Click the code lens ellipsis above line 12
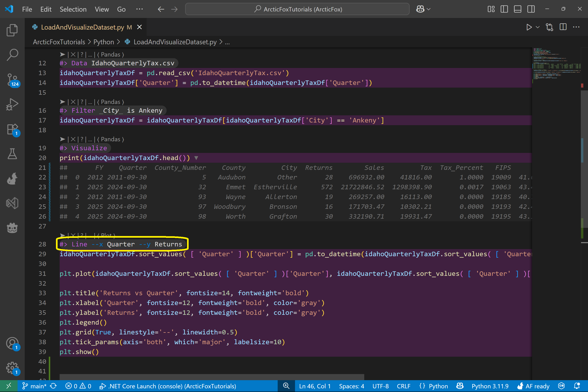The height and width of the screenshot is (392, 588). [x=90, y=55]
